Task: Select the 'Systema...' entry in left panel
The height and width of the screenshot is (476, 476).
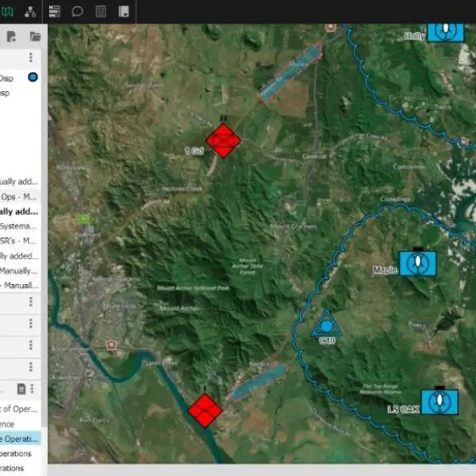Action: [x=19, y=226]
